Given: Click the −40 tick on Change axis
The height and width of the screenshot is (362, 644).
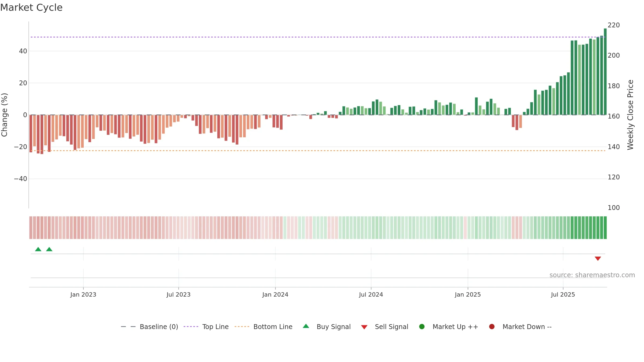Looking at the screenshot, I should [21, 179].
